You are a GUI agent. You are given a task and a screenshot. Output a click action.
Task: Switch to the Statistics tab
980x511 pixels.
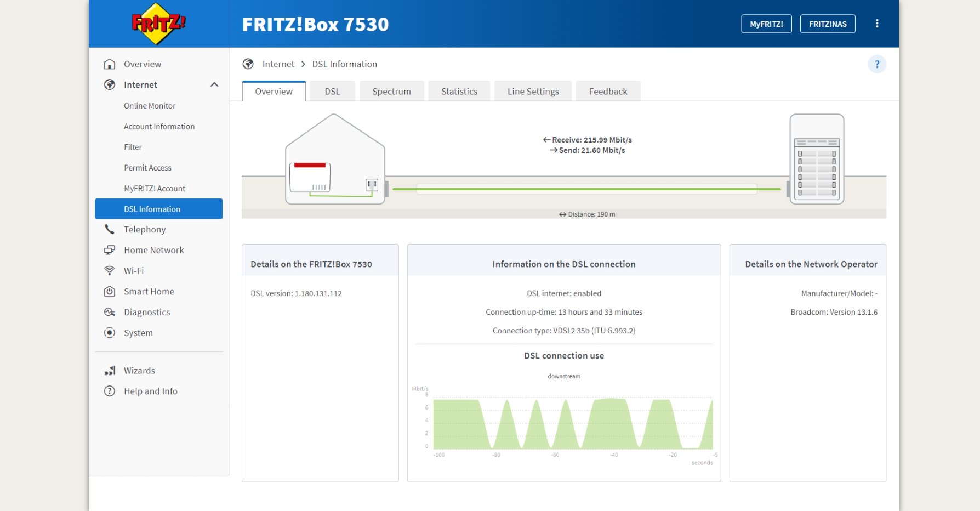click(459, 92)
